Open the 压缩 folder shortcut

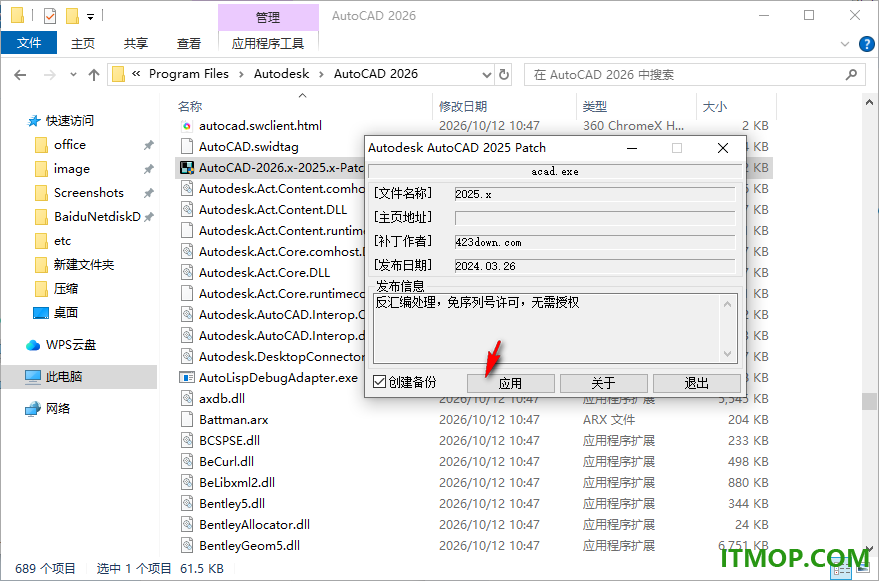(66, 289)
